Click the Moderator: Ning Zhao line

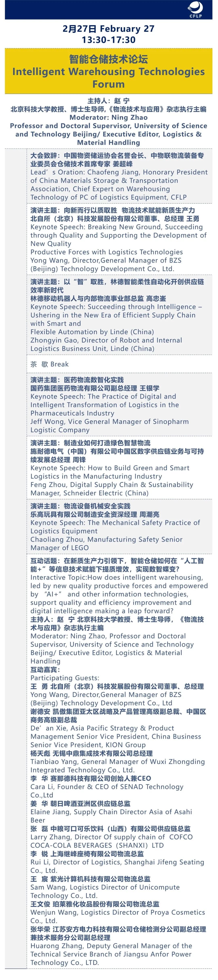click(x=109, y=117)
